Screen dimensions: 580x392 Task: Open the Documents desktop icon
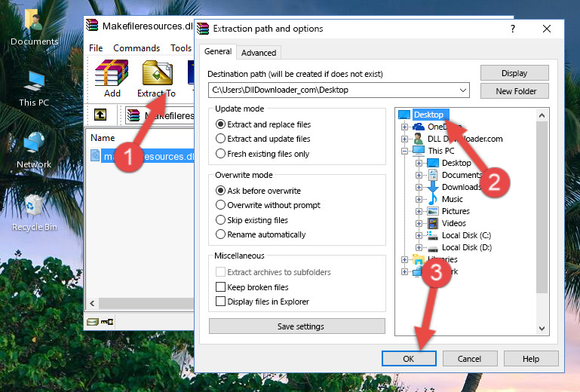[x=34, y=26]
